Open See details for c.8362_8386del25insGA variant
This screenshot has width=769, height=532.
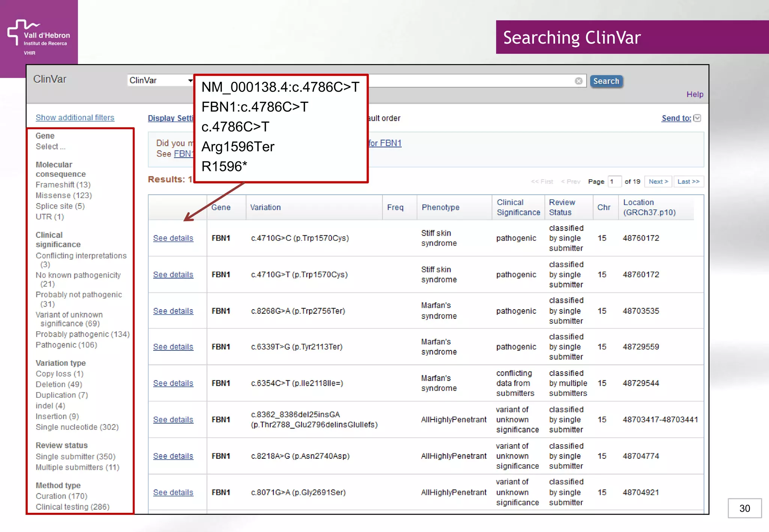coord(173,420)
